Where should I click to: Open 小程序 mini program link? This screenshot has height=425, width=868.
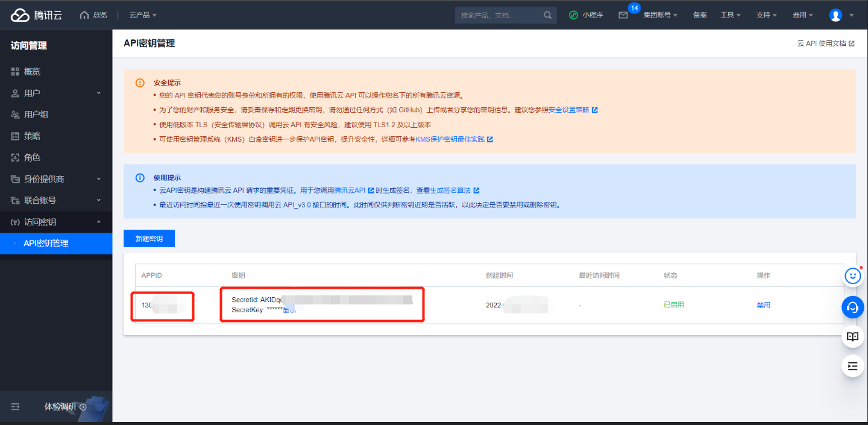point(586,15)
